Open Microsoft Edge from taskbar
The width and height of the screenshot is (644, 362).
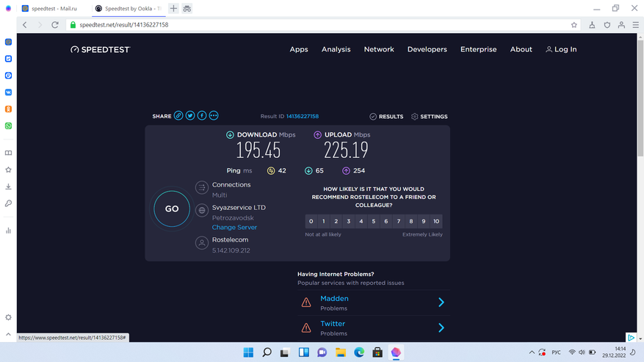[359, 352]
